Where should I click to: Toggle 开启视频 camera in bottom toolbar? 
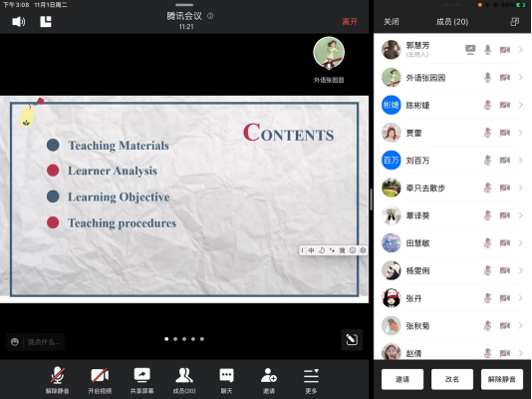tap(100, 381)
